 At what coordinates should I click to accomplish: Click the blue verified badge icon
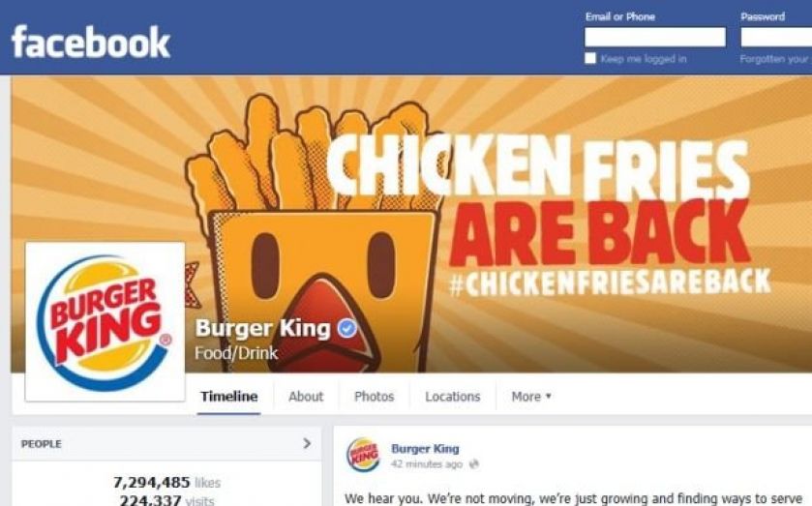pos(347,328)
